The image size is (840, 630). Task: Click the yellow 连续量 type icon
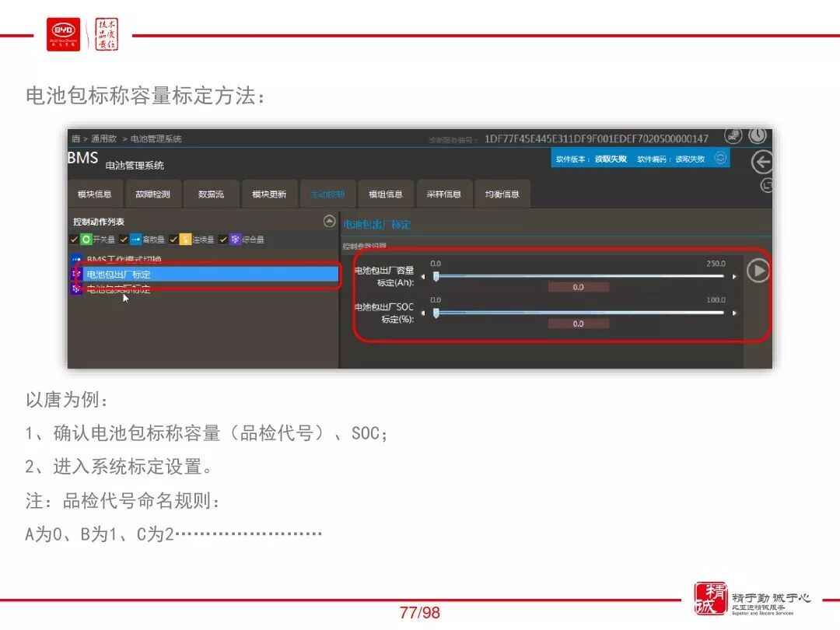[185, 239]
